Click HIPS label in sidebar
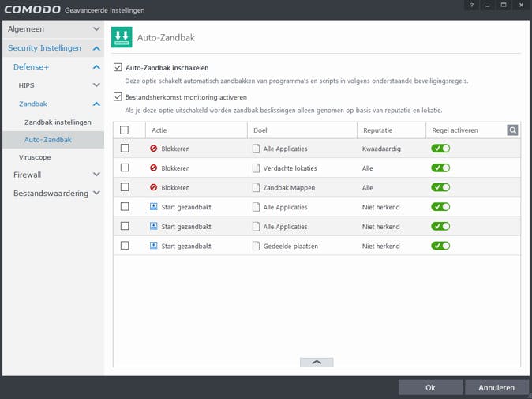The image size is (532, 399). pyautogui.click(x=27, y=85)
